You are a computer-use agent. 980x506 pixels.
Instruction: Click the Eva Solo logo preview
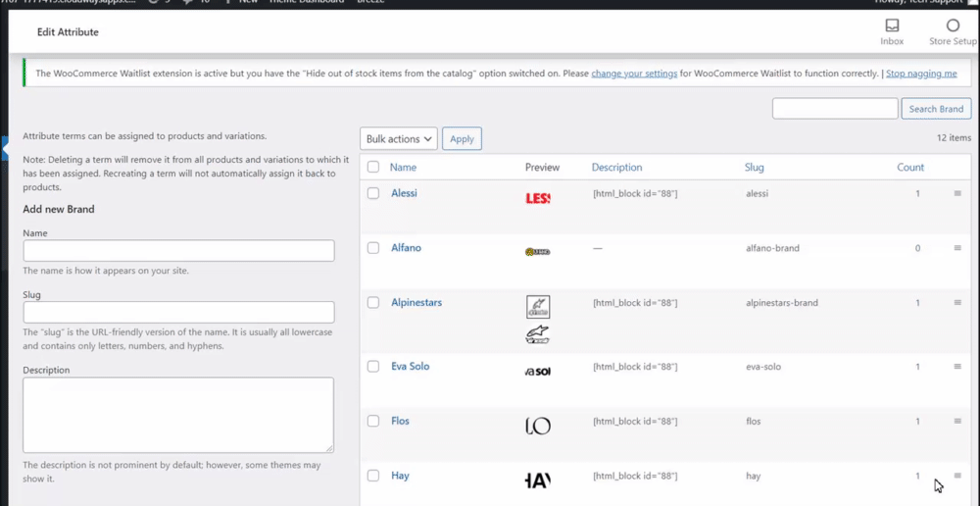coord(537,372)
